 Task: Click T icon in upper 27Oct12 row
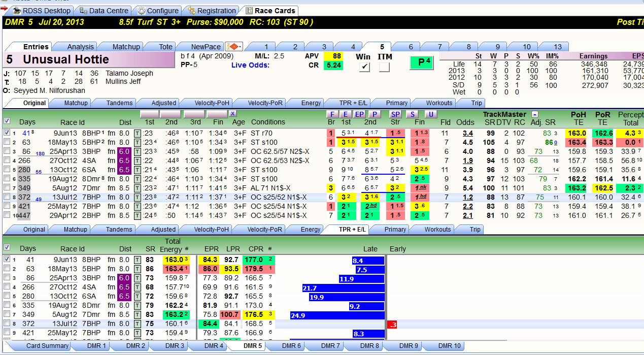point(137,160)
